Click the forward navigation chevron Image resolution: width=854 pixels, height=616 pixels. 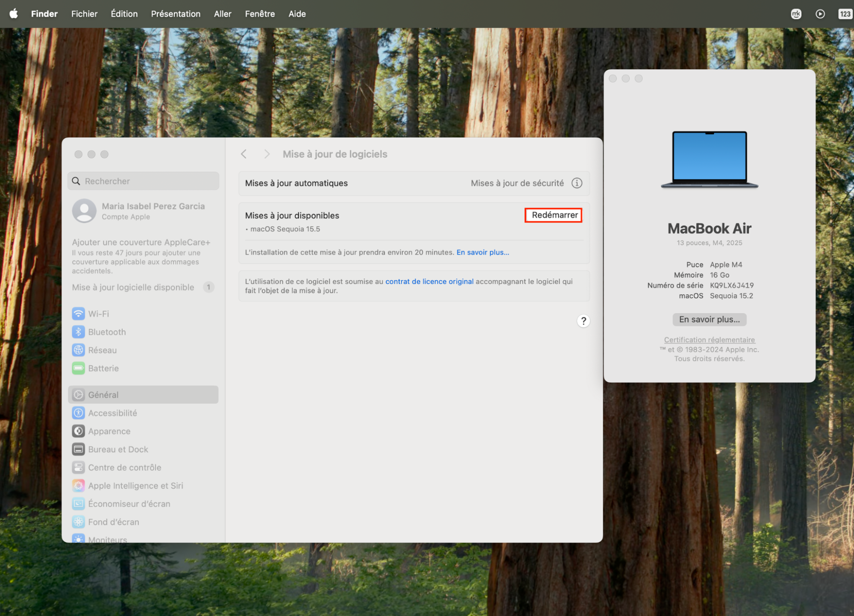tap(267, 154)
